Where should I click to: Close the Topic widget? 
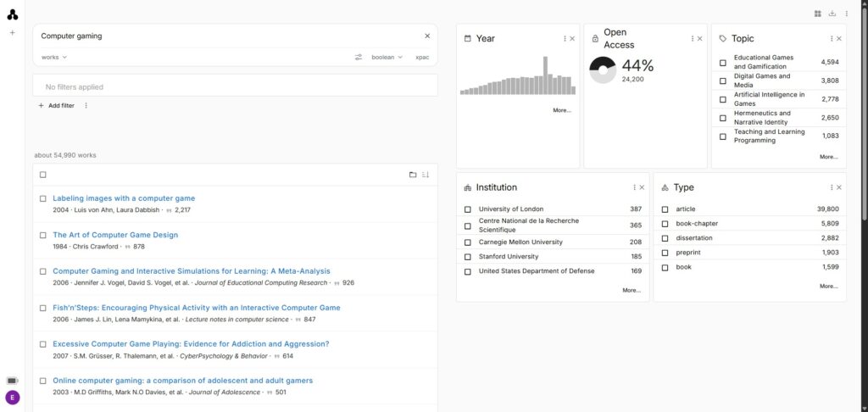click(x=839, y=39)
